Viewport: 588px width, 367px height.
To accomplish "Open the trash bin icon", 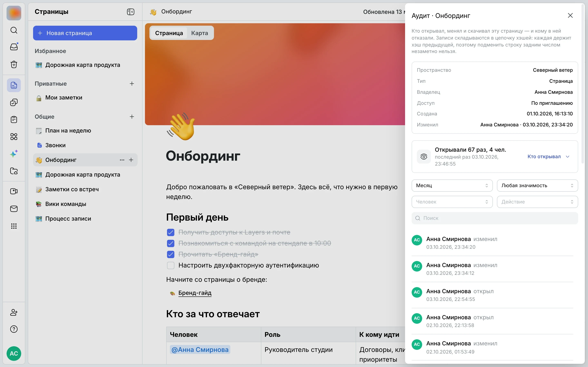I will (x=14, y=64).
